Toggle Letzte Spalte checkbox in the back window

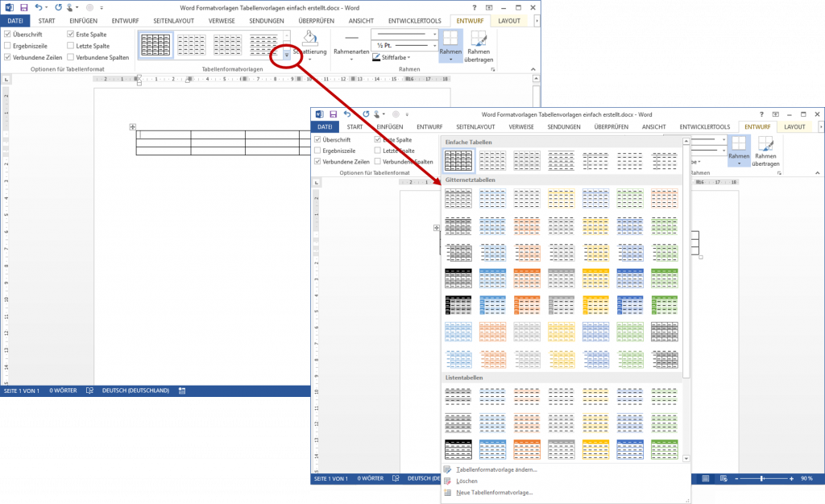(x=71, y=46)
